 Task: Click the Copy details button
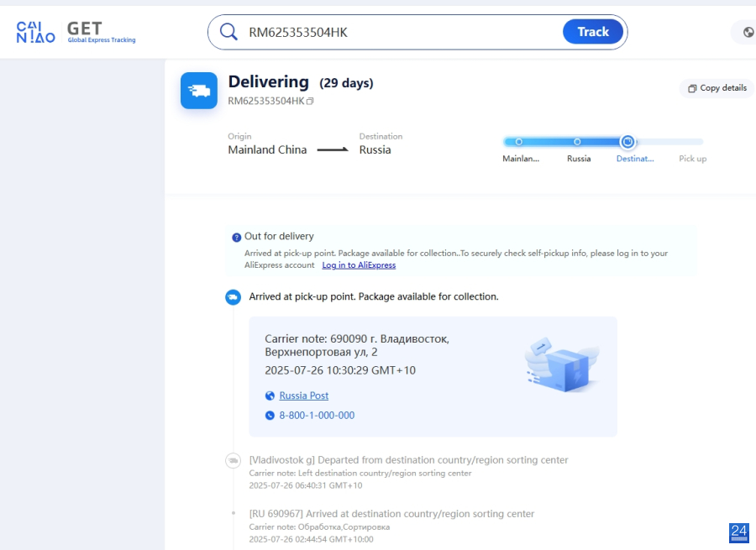[717, 88]
